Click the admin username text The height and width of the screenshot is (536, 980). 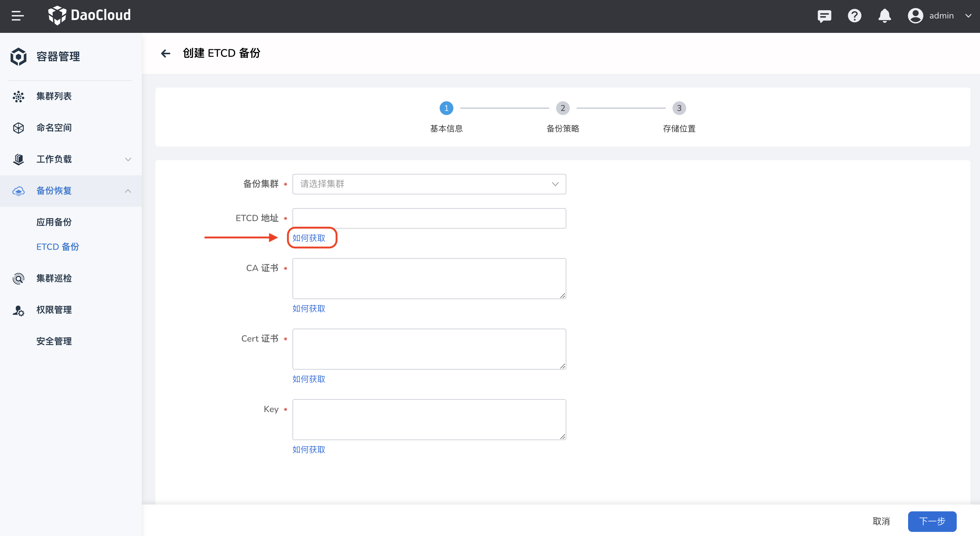pyautogui.click(x=941, y=16)
